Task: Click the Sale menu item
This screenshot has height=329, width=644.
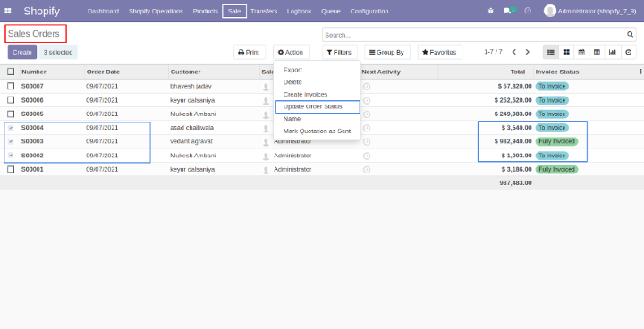Action: point(234,11)
